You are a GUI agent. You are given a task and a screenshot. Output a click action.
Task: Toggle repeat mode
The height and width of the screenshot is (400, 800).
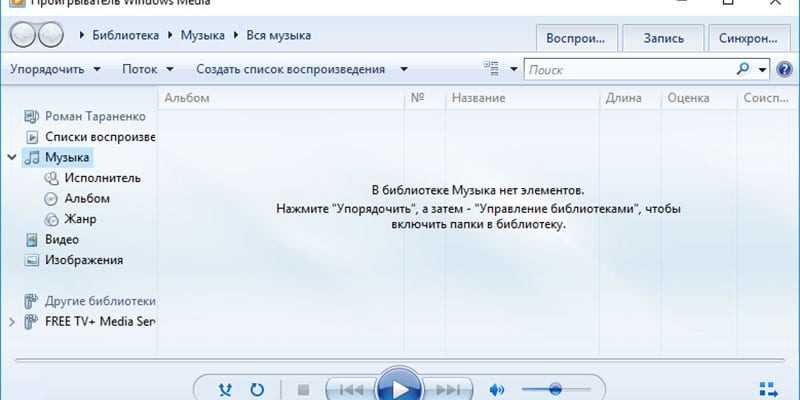(257, 390)
